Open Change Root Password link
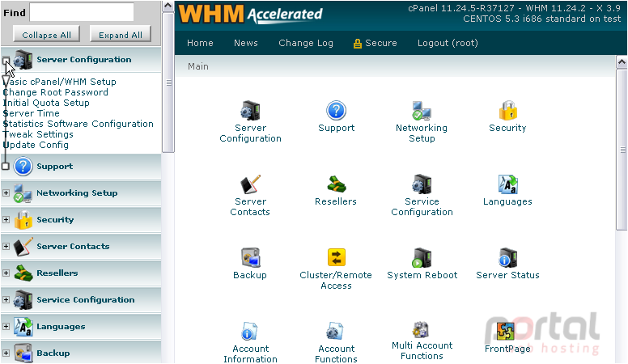This screenshot has width=628, height=364. 56,92
